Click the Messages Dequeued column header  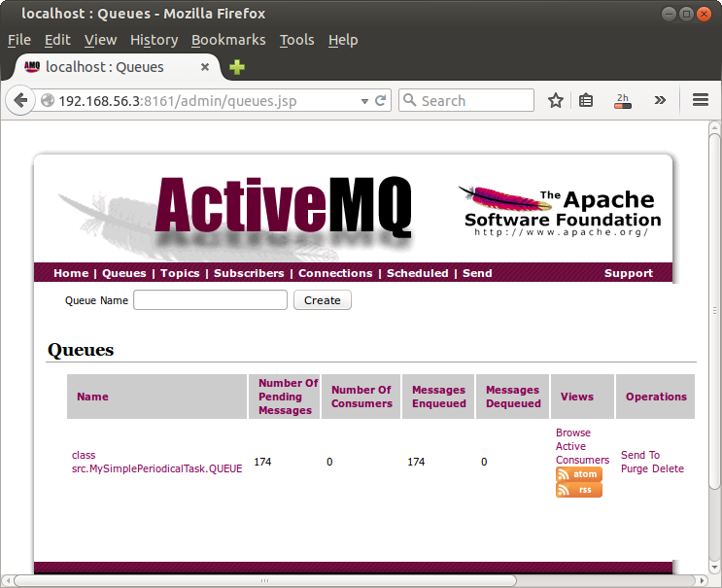(x=513, y=397)
